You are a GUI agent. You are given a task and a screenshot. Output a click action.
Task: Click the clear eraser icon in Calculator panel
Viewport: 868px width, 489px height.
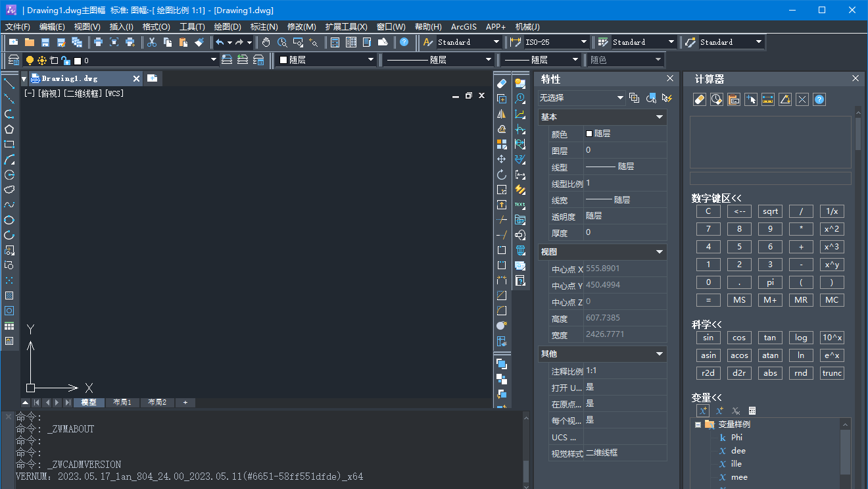(700, 99)
